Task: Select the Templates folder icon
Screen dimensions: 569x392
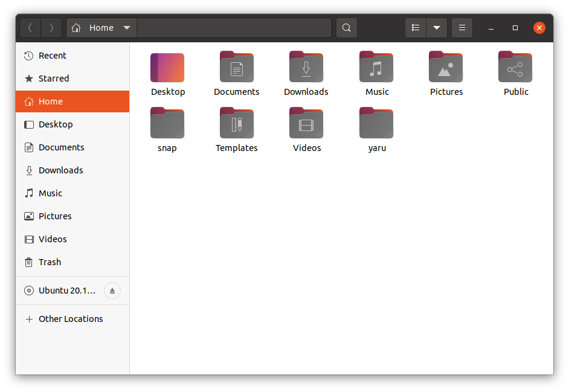Action: 237,123
